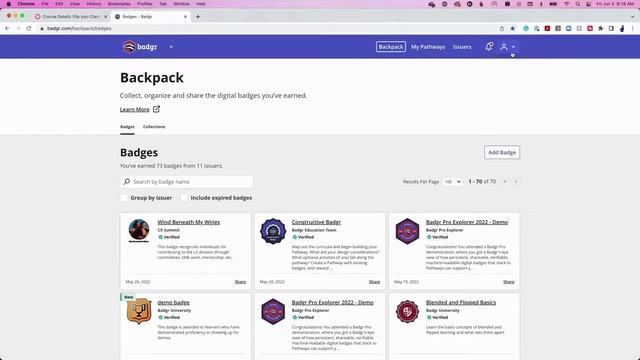Click verified icon on Constructive Badgr
This screenshot has width=640, height=360.
pos(294,237)
